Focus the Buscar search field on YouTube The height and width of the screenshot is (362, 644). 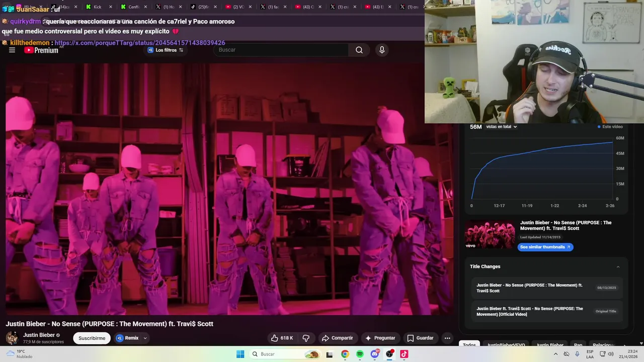282,50
